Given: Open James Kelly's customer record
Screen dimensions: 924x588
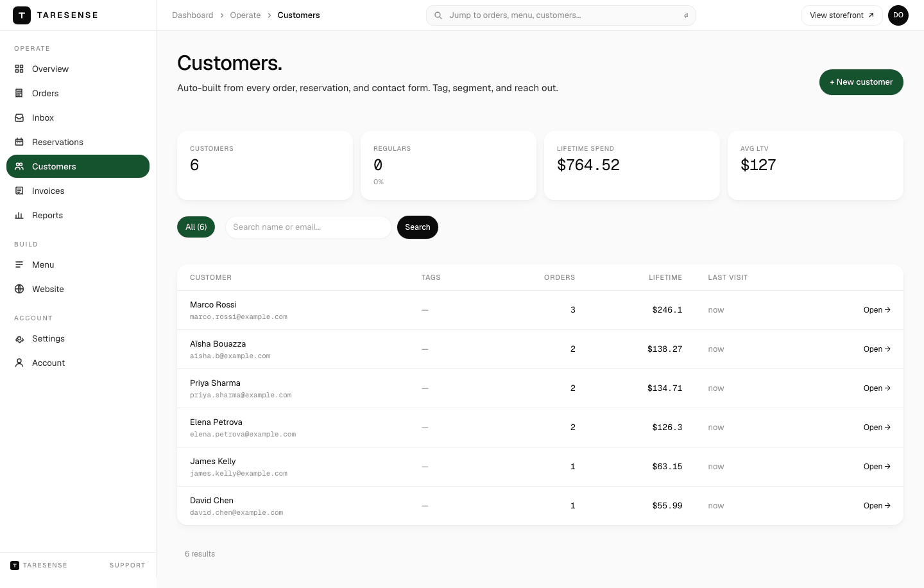Looking at the screenshot, I should coord(877,467).
